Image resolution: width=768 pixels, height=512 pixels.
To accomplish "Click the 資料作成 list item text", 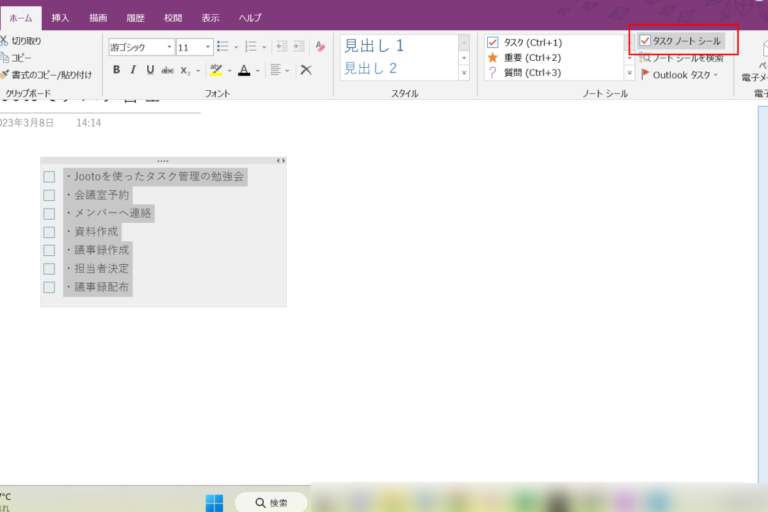I will (x=96, y=232).
